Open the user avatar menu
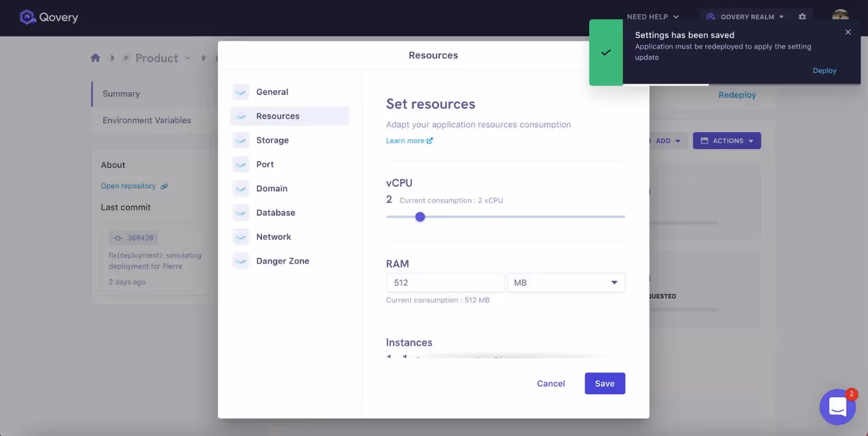The image size is (868, 436). pyautogui.click(x=840, y=16)
